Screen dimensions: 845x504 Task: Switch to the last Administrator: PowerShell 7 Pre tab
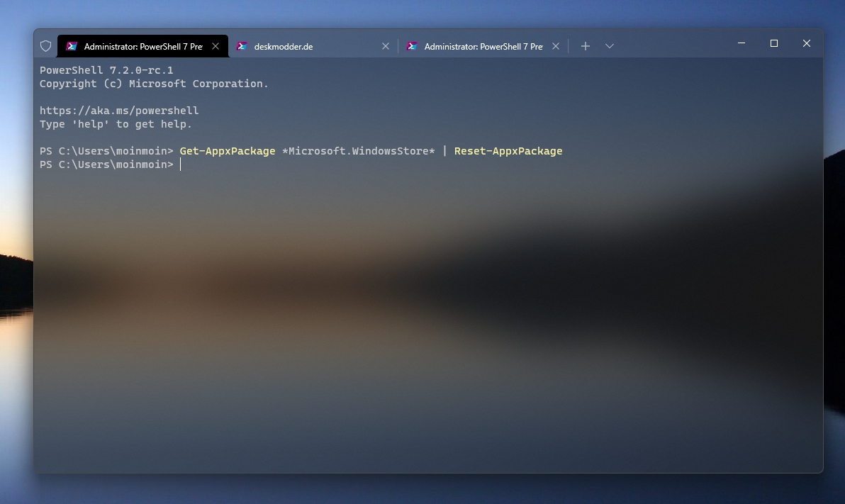pyautogui.click(x=483, y=46)
